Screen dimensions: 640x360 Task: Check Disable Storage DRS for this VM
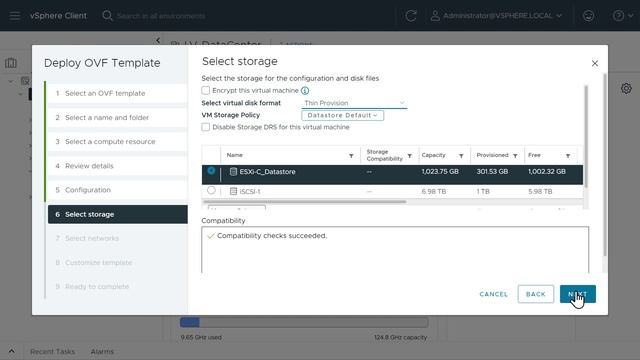[205, 127]
